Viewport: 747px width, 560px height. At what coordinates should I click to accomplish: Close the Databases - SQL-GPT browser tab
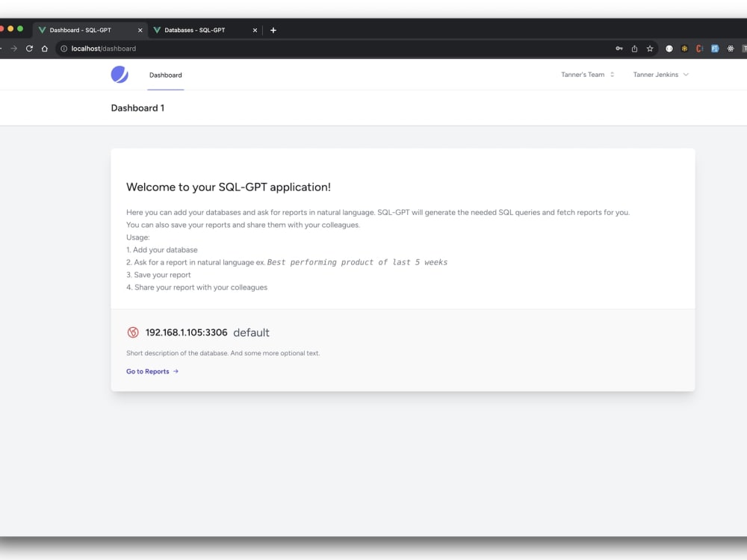[255, 30]
